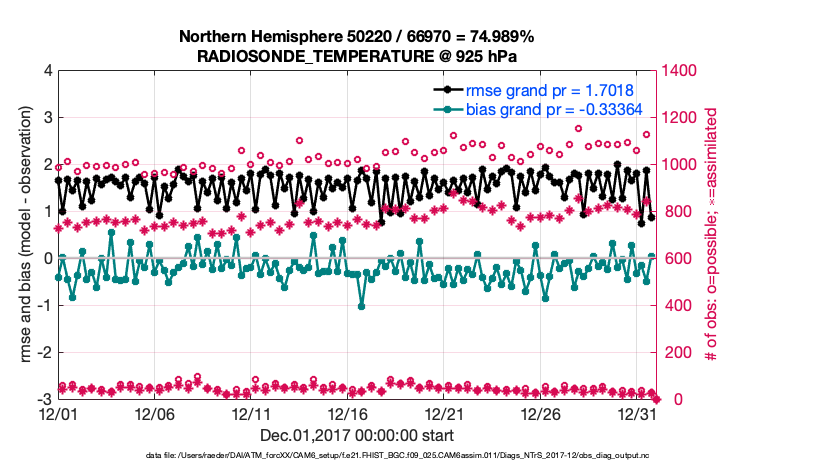Click the 12/11 x-axis tick label
Viewport: 830px width, 470px height.
coord(252,412)
